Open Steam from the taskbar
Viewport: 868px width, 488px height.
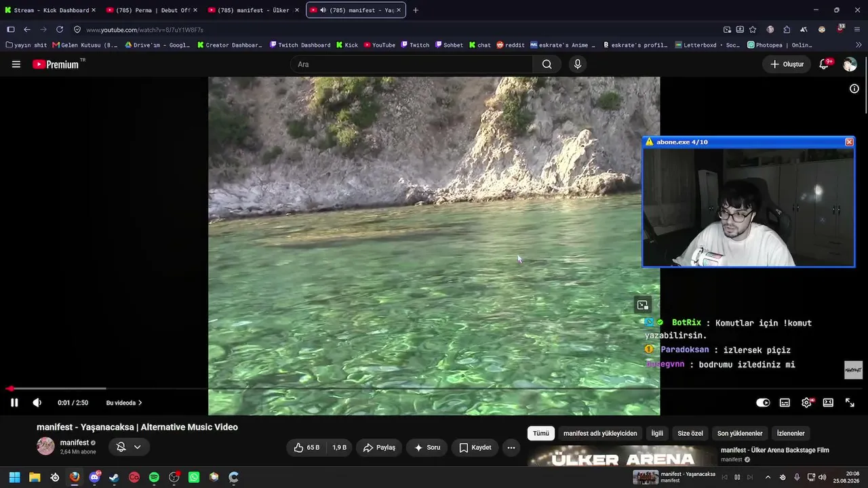pos(114,477)
